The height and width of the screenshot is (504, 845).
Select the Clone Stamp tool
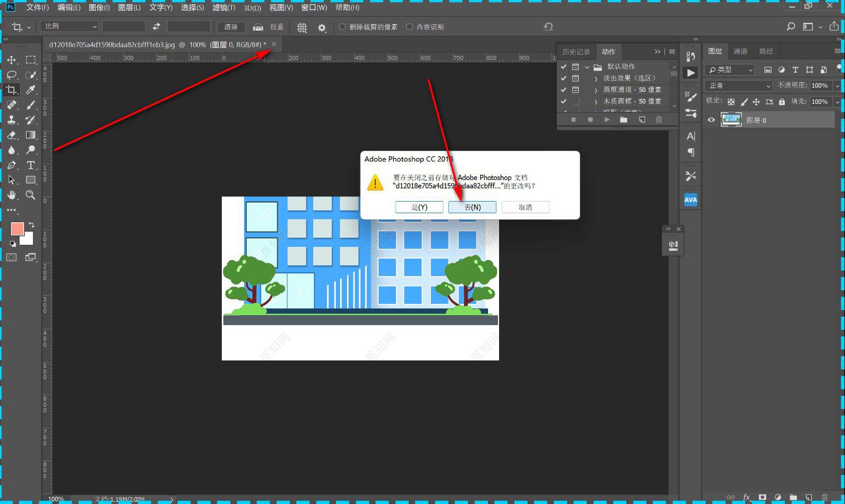(12, 120)
